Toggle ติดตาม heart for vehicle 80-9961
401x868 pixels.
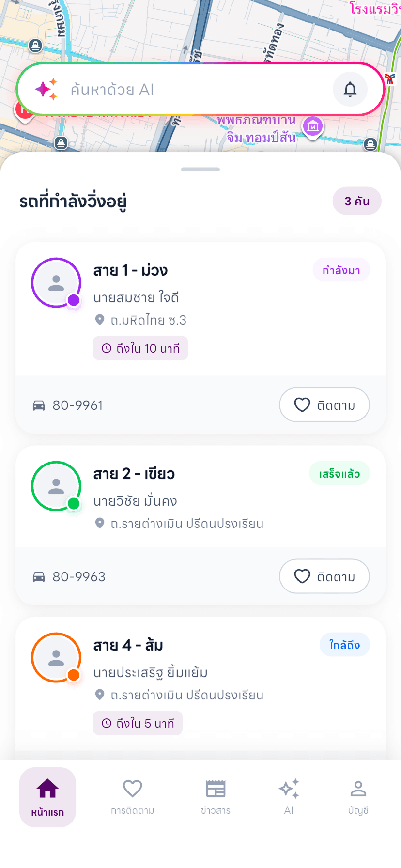coord(324,405)
